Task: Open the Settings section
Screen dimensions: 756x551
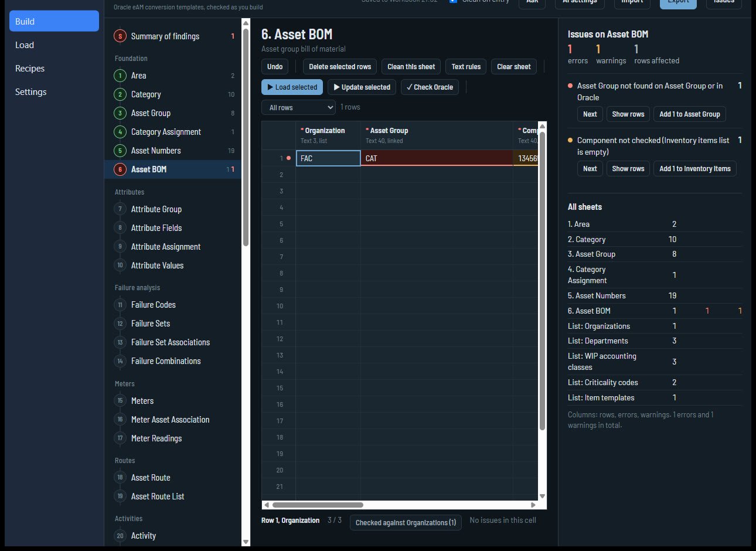Action: click(54, 92)
